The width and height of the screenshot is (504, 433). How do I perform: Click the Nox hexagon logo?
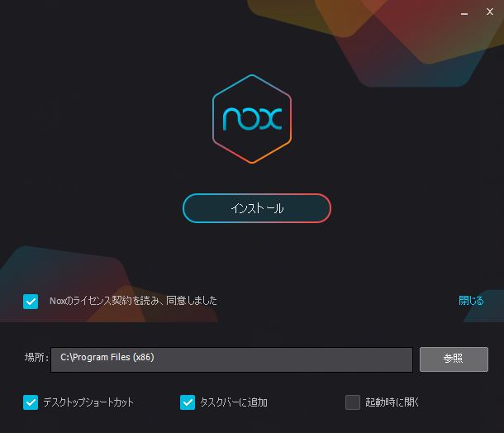point(252,119)
